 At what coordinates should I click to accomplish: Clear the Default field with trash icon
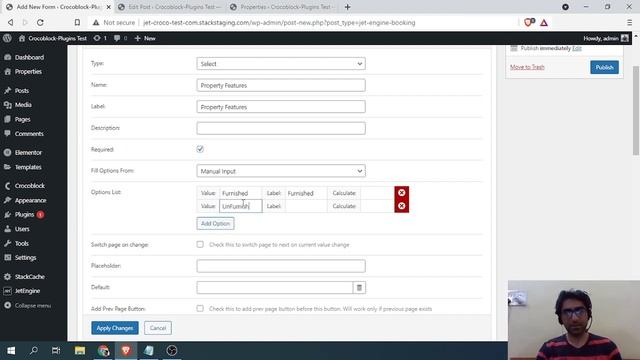coord(359,287)
